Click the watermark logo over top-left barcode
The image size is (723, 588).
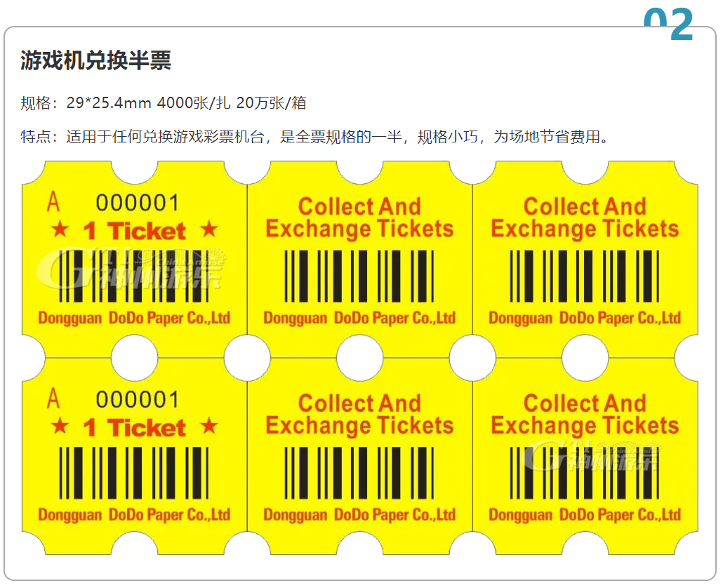pyautogui.click(x=131, y=268)
